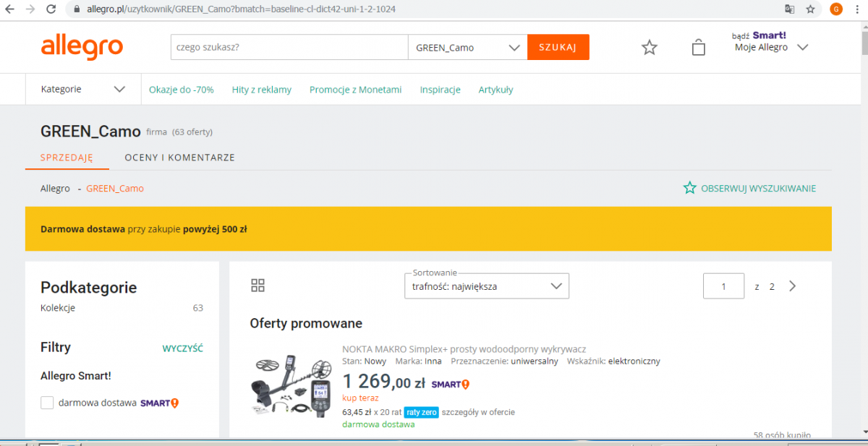Viewport: 868px width, 446px height.
Task: Open NOKTA MAKRO Simplex+ offer title
Action: 464,348
